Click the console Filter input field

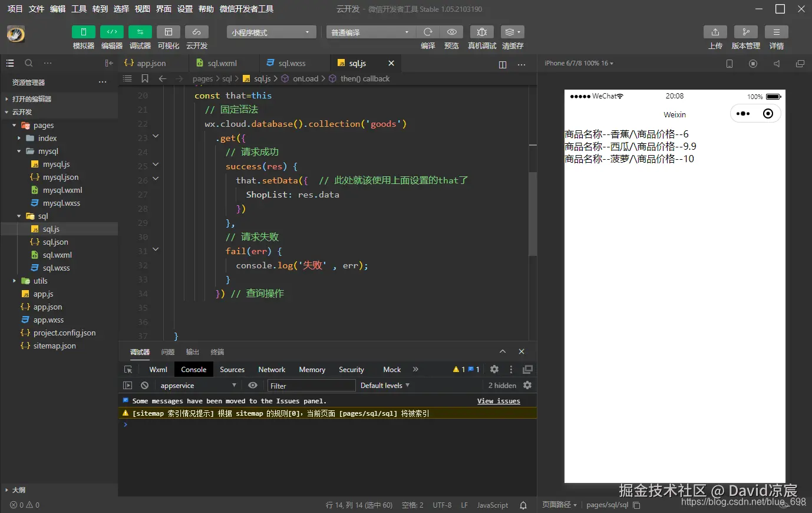point(311,386)
